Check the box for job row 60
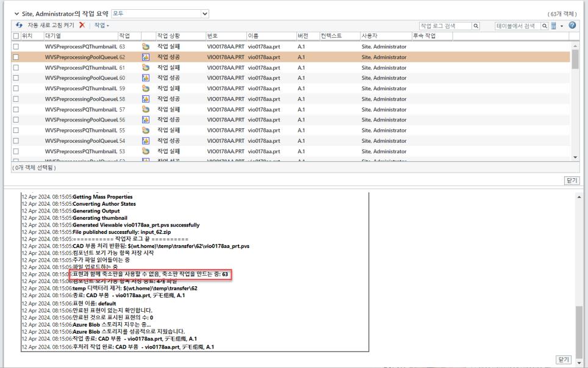The height and width of the screenshot is (368, 588). [x=16, y=78]
